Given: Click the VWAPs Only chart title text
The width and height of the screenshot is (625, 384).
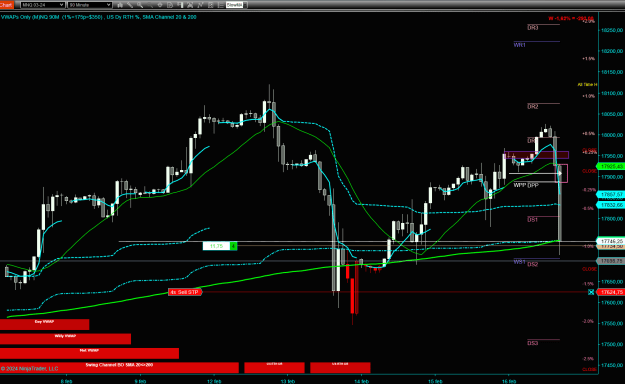Looking at the screenshot, I should pyautogui.click(x=98, y=17).
